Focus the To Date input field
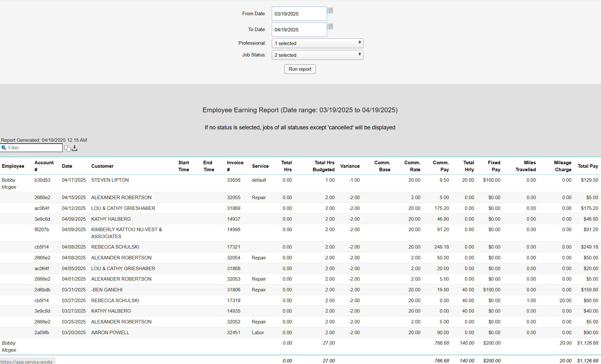Viewport: 601px width, 364px height. [x=299, y=29]
